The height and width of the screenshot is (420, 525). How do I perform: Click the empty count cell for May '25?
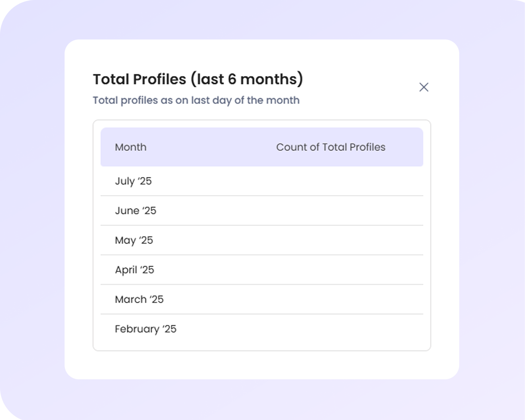tap(330, 240)
